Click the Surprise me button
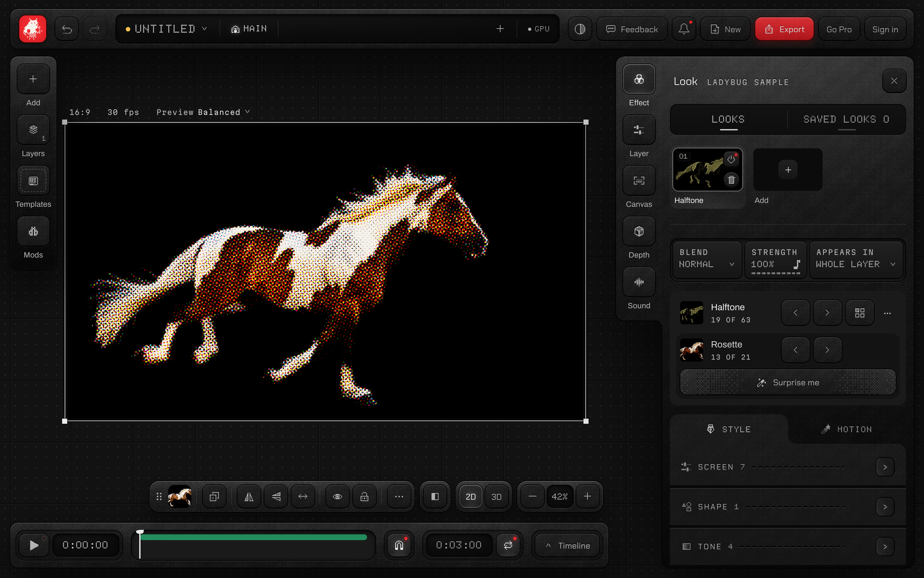924x578 pixels. coord(788,383)
